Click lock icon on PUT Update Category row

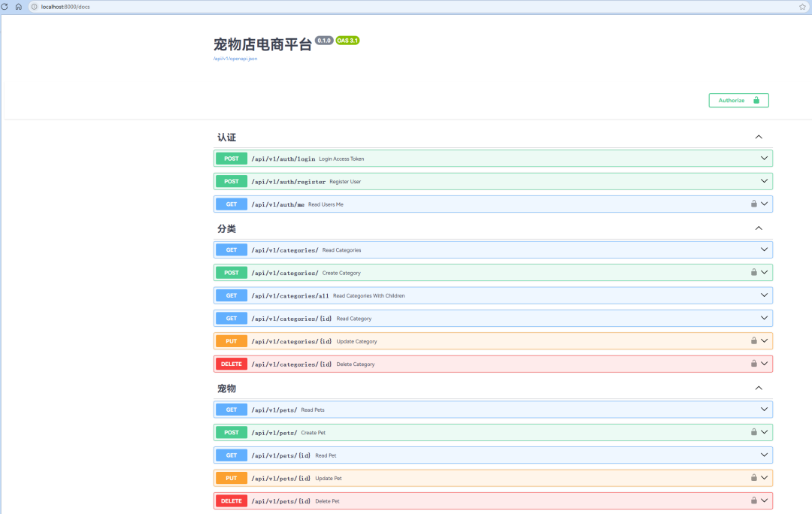coord(753,340)
